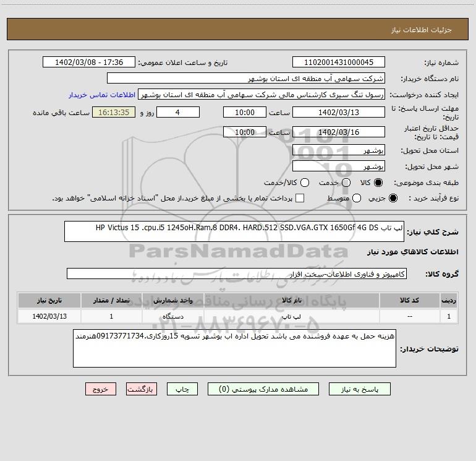
Task: Click مشاهده مدارک پیوستی (0) button
Action: point(263,389)
